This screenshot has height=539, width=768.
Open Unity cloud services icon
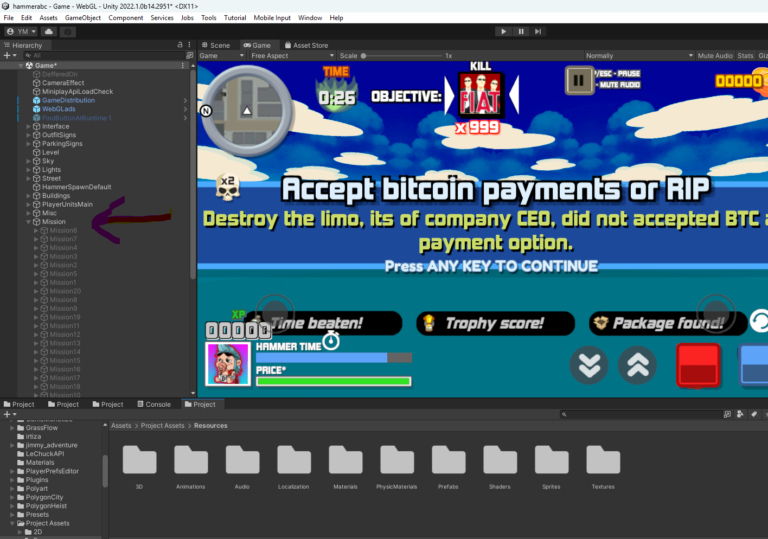click(x=48, y=31)
